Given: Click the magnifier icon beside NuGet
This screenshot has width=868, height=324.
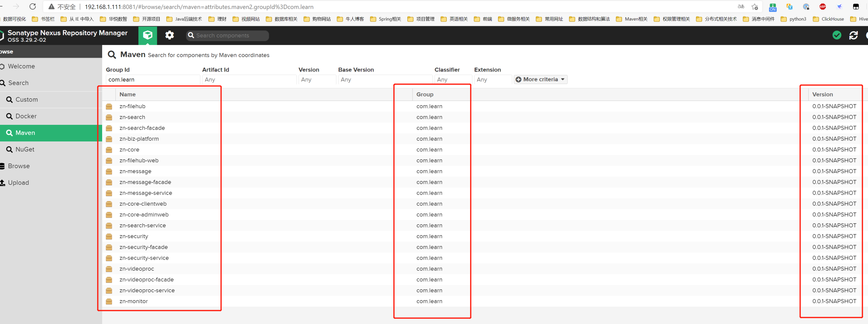Looking at the screenshot, I should (x=9, y=150).
